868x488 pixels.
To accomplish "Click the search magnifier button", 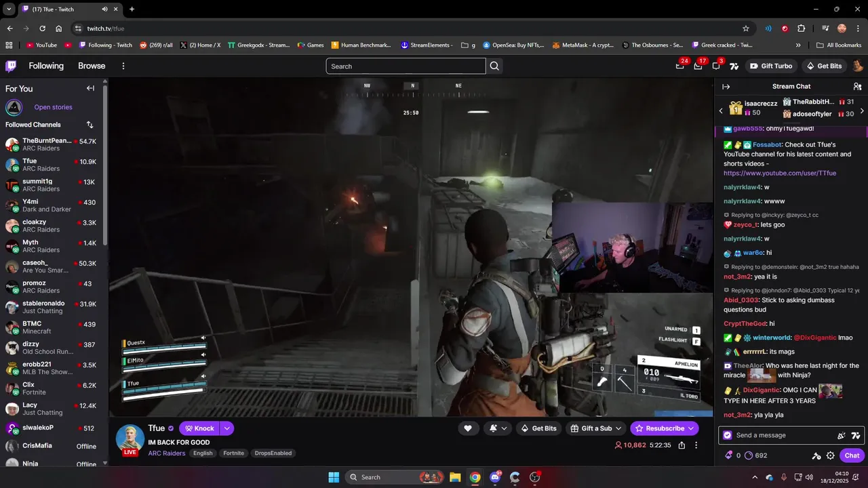I will coord(494,66).
